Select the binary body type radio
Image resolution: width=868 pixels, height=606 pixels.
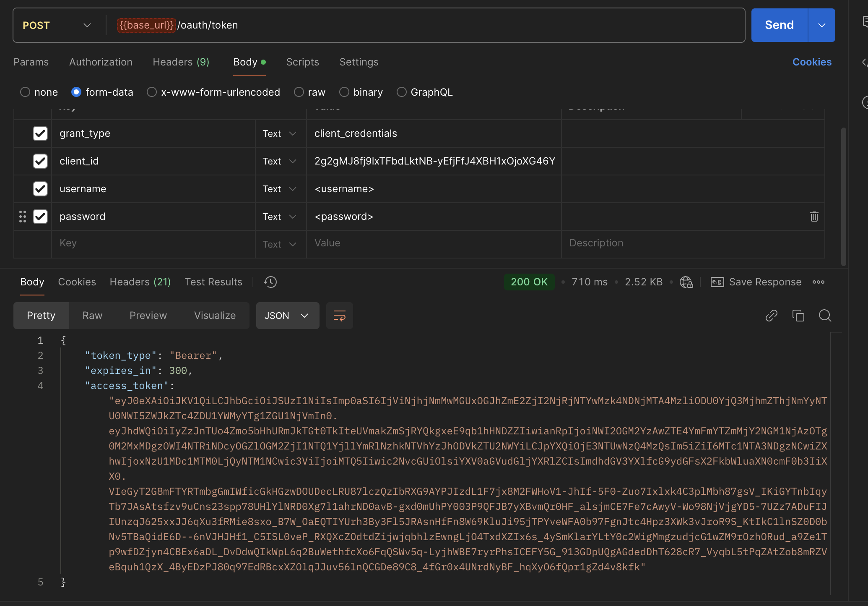click(344, 92)
